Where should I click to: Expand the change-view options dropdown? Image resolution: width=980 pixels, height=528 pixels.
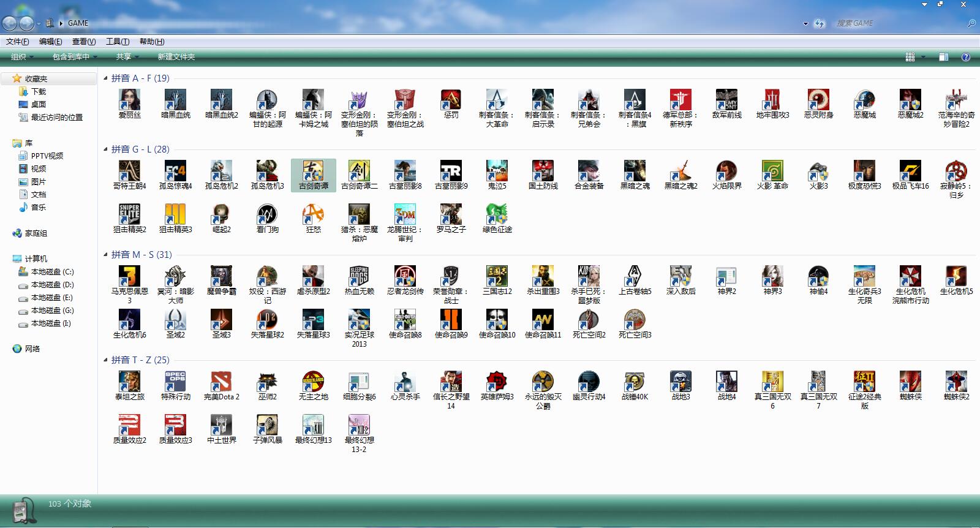click(x=923, y=57)
